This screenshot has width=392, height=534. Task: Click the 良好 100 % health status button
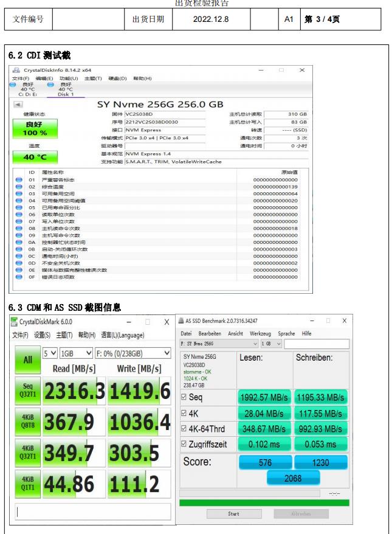[35, 129]
